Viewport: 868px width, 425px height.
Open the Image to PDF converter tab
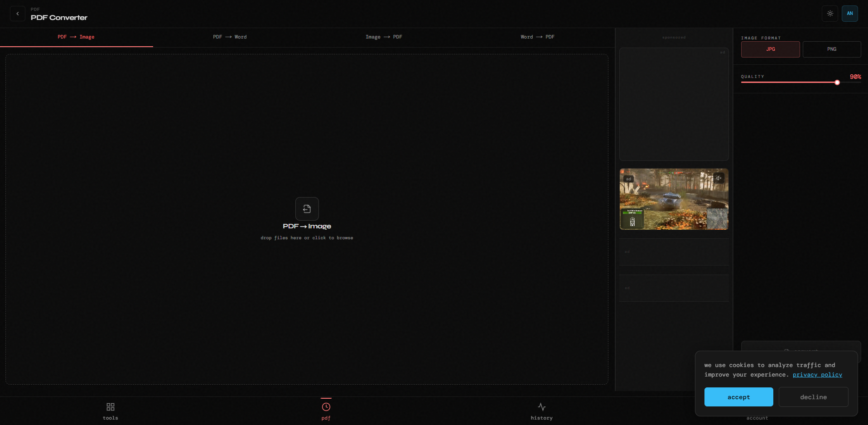pyautogui.click(x=384, y=37)
